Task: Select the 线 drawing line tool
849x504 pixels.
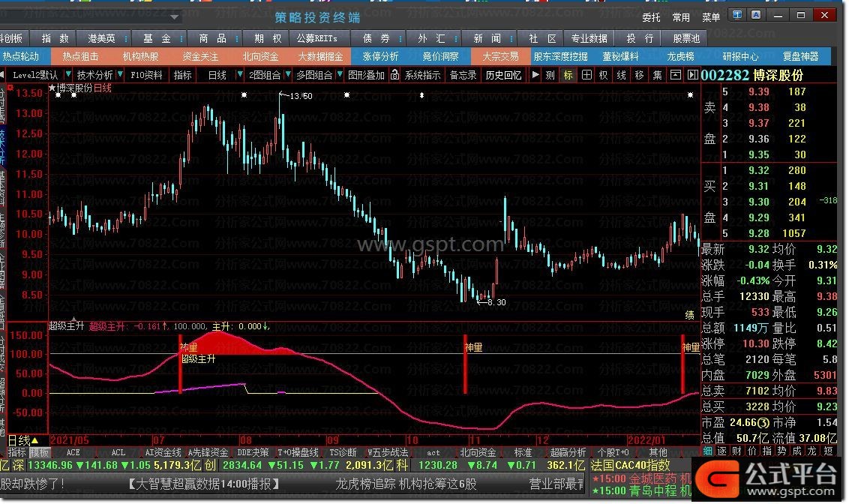Action: 622,75
